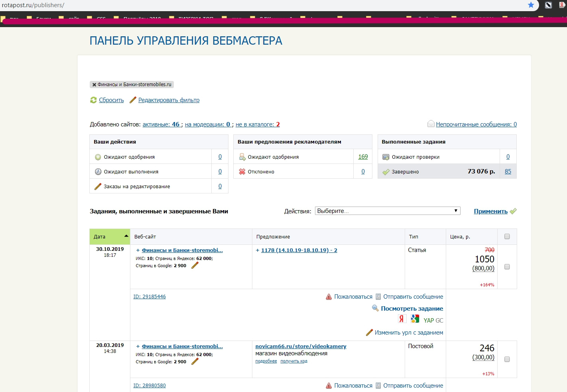The image size is (567, 392).
Task: Click the green refresh icon beside Сбросить
Action: (x=93, y=100)
